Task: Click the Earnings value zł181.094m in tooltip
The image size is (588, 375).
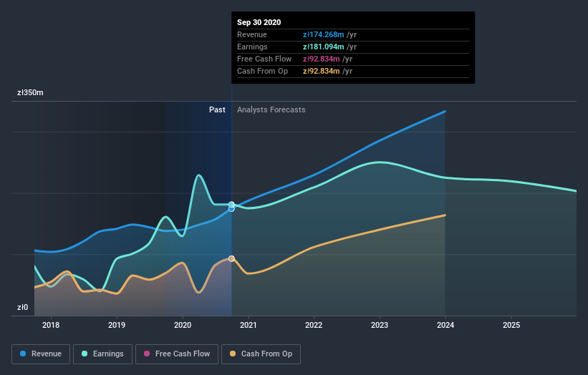Action: (x=323, y=47)
